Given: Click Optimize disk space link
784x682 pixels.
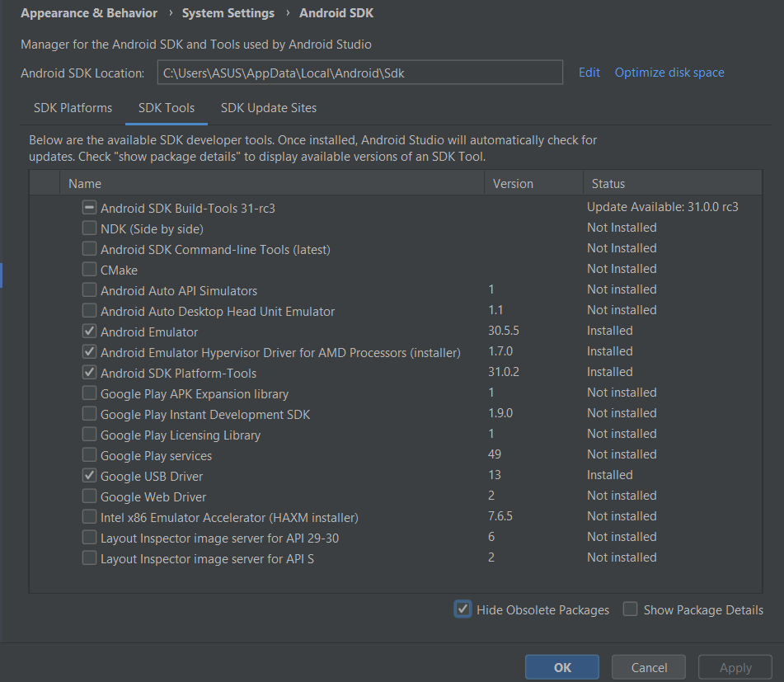Looking at the screenshot, I should (669, 73).
